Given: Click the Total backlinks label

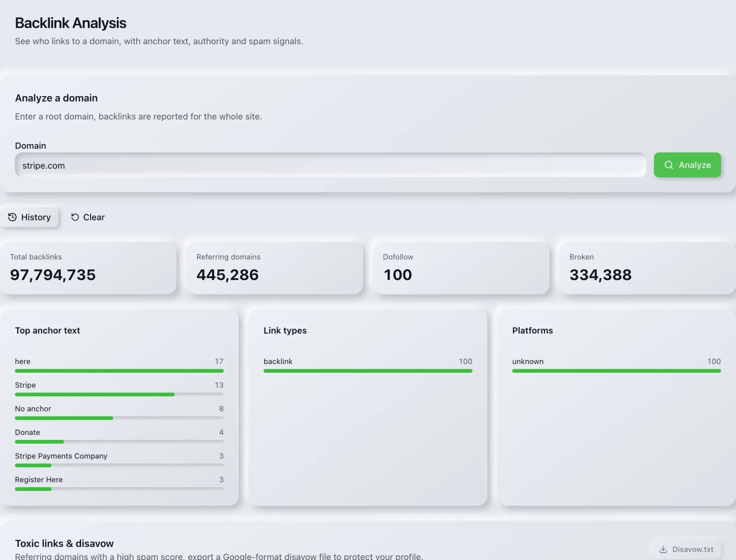Looking at the screenshot, I should (x=36, y=257).
